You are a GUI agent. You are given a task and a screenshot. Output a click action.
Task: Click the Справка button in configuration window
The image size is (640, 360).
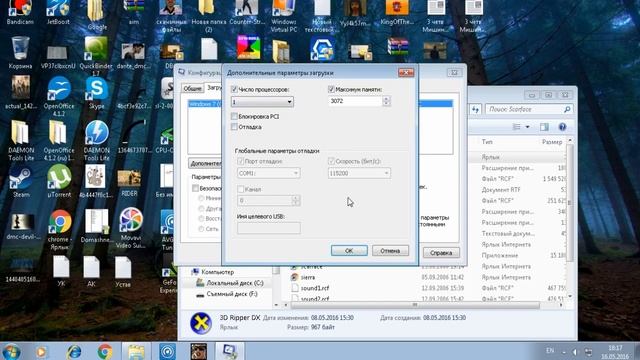tap(441, 253)
